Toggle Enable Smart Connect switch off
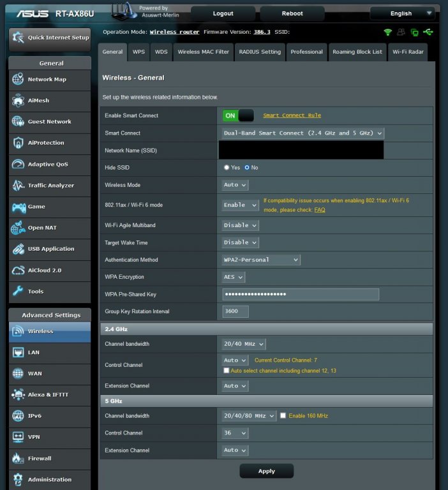This screenshot has width=448, height=490. tap(238, 115)
